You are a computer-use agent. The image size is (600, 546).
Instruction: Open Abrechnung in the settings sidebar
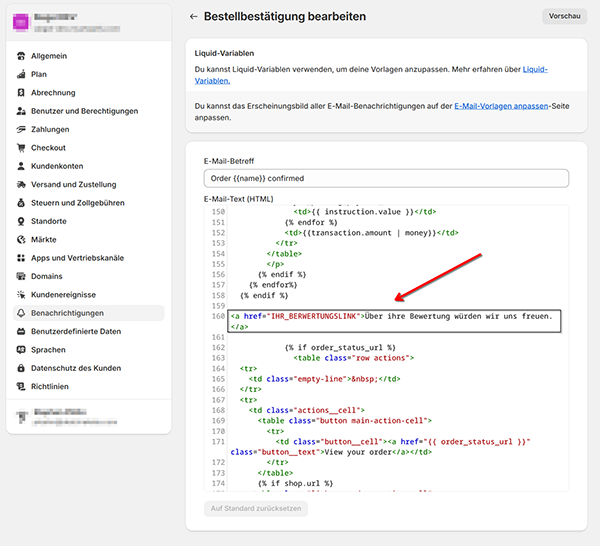coord(53,93)
